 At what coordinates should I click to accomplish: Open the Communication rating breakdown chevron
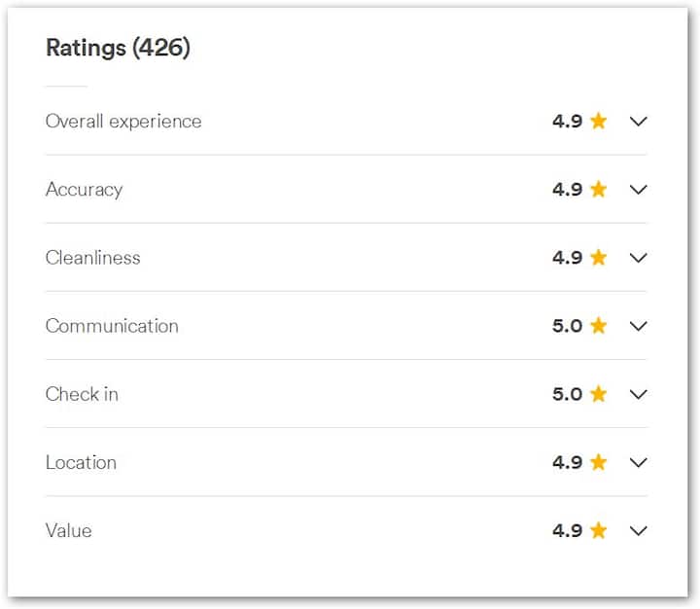[638, 326]
